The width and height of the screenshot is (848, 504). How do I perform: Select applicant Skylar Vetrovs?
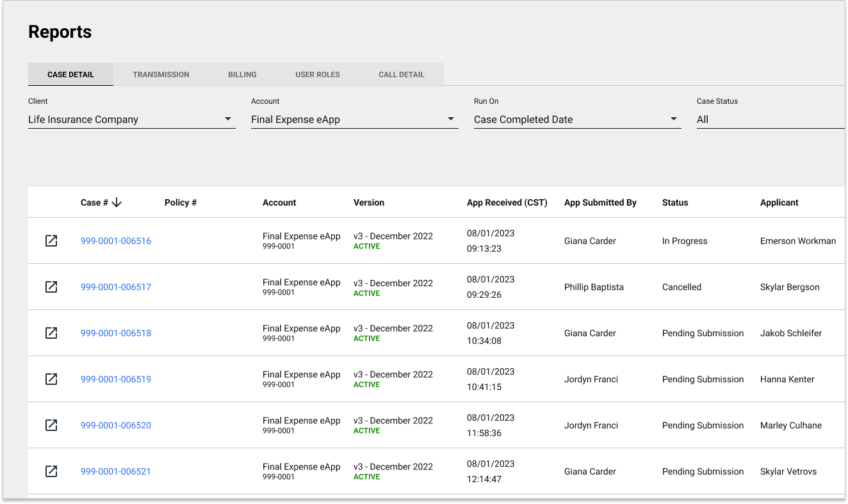788,471
